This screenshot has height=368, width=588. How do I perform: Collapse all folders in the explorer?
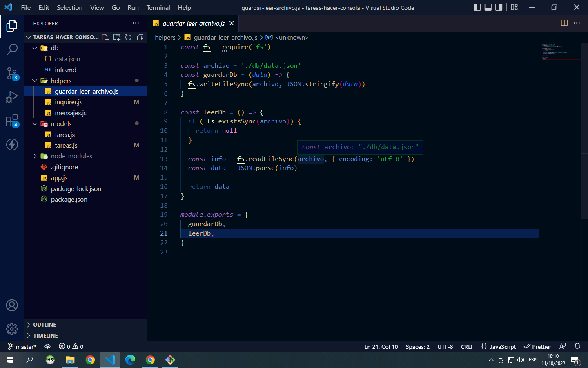point(140,37)
